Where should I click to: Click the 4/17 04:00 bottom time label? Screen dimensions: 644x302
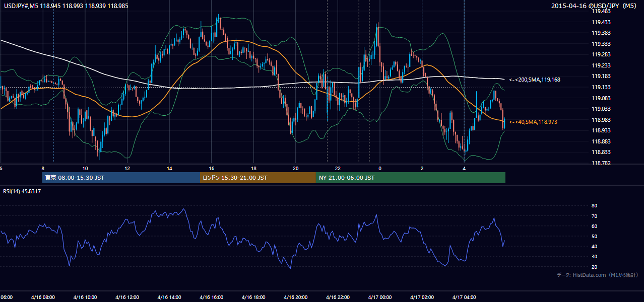pyautogui.click(x=464, y=297)
